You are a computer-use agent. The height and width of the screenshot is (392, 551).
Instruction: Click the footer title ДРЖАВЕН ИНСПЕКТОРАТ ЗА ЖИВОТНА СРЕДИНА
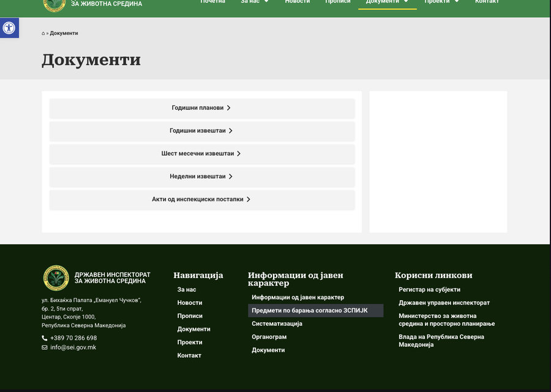(113, 277)
